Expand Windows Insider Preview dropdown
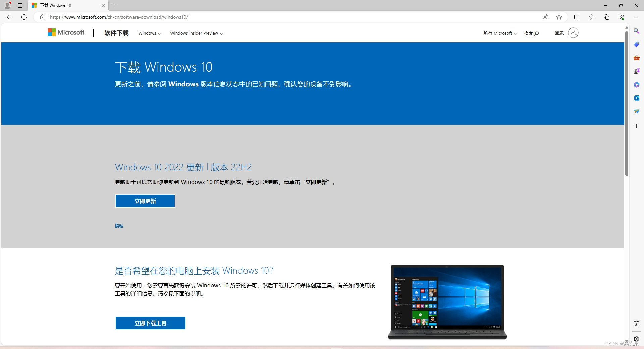This screenshot has width=644, height=349. 197,33
